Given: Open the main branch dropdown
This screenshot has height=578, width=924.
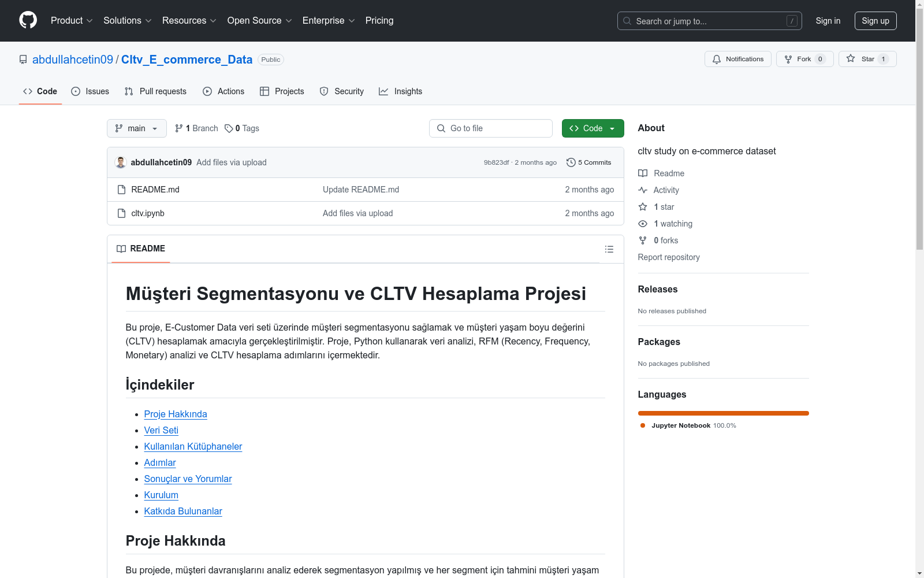Looking at the screenshot, I should 137,128.
